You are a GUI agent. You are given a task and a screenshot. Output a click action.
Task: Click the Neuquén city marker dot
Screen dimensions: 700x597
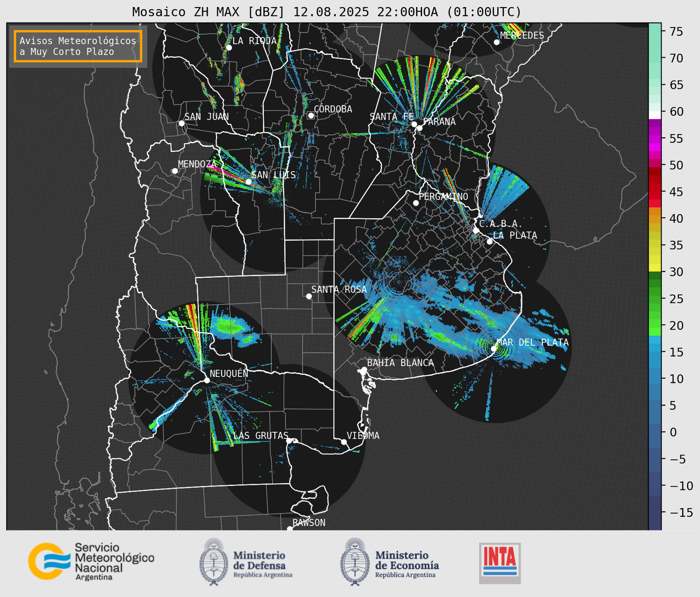(207, 380)
